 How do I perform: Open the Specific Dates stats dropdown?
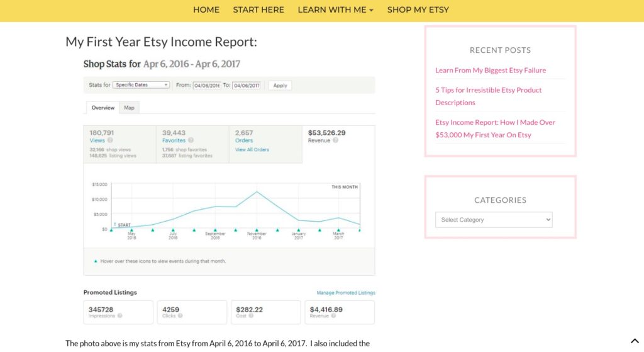pos(141,85)
